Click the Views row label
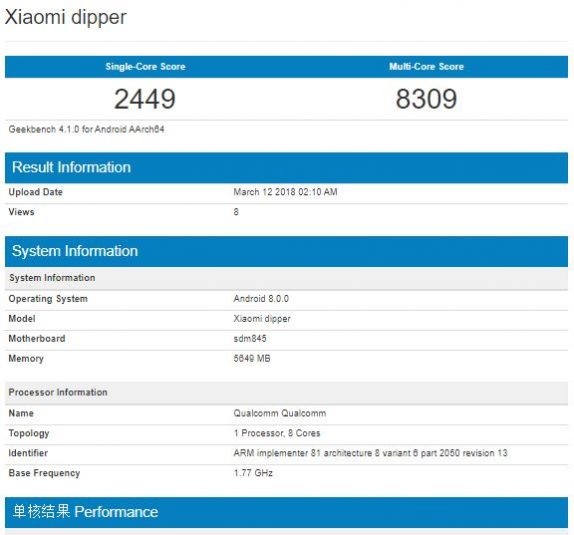The height and width of the screenshot is (535, 574). (22, 212)
